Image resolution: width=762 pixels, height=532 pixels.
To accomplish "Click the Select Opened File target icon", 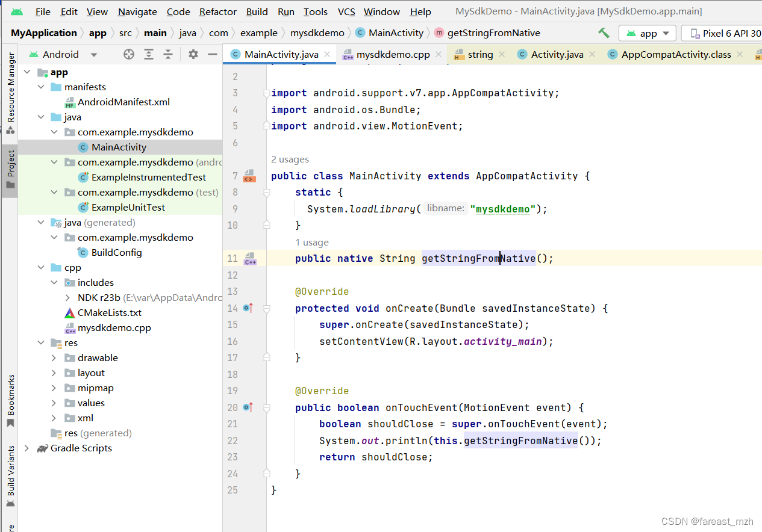I will pyautogui.click(x=129, y=54).
